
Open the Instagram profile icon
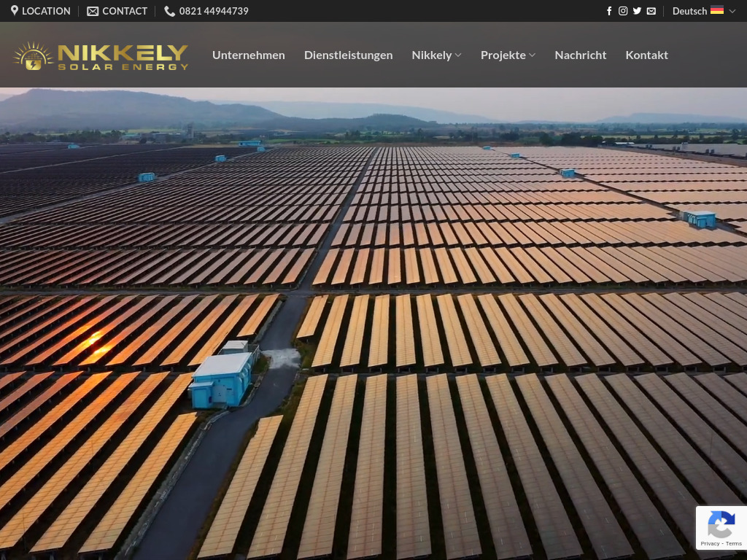pyautogui.click(x=623, y=11)
